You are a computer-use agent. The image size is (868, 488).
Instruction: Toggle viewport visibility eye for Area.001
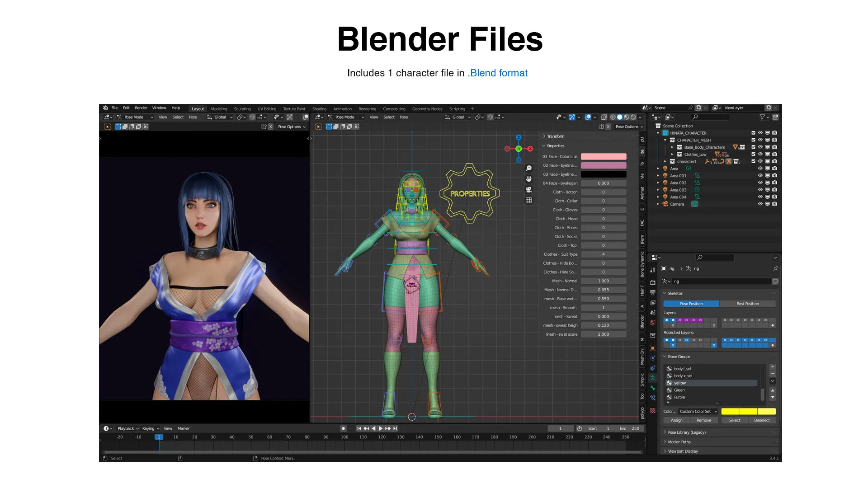coord(760,175)
